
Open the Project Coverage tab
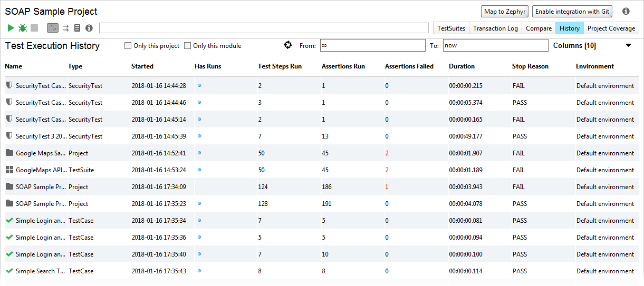tap(611, 28)
